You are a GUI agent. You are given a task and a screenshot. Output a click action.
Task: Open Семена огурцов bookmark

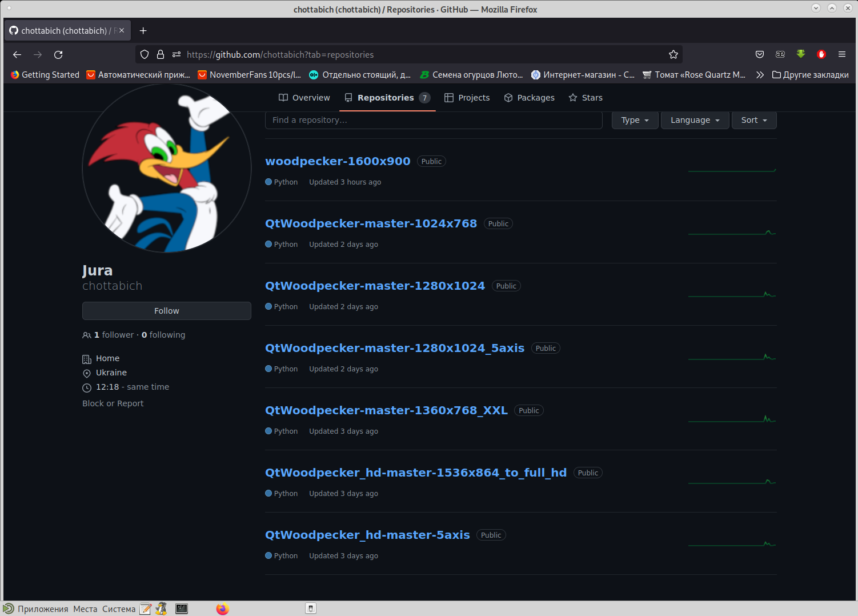(x=471, y=75)
